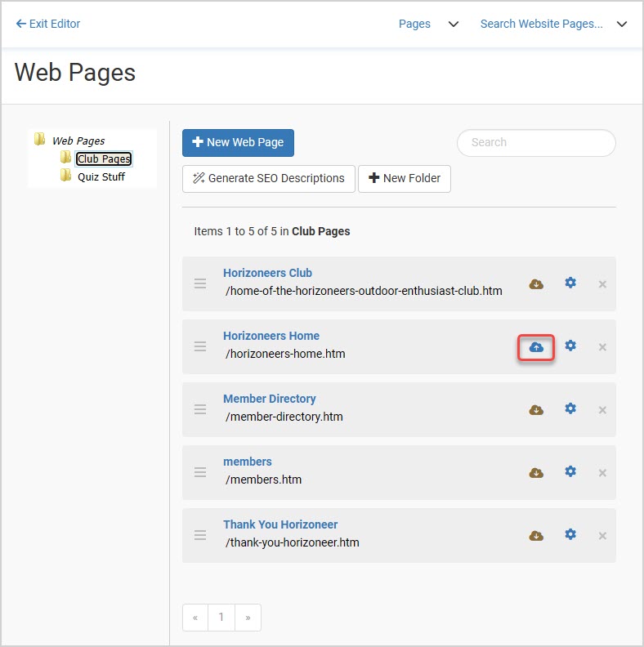Image resolution: width=644 pixels, height=647 pixels.
Task: Click the unpublish cloud icon for Horizoneers Club
Action: pos(536,284)
